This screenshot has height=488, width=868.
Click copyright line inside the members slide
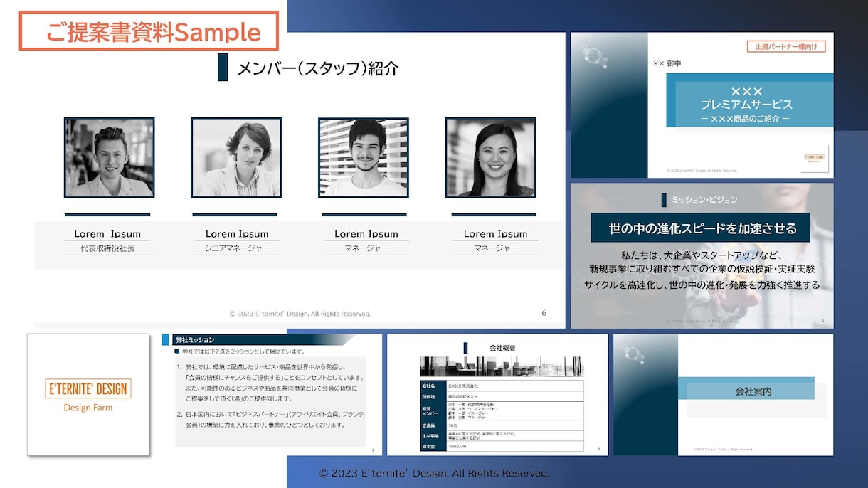click(x=300, y=314)
